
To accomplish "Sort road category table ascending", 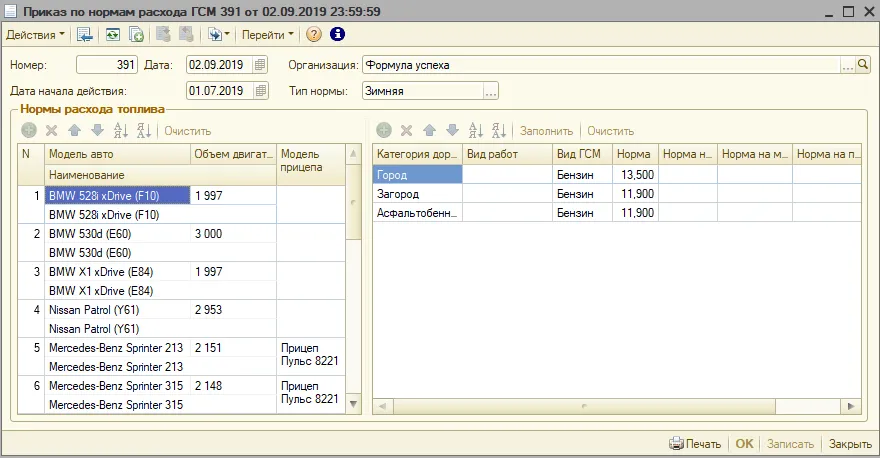I will pyautogui.click(x=475, y=131).
